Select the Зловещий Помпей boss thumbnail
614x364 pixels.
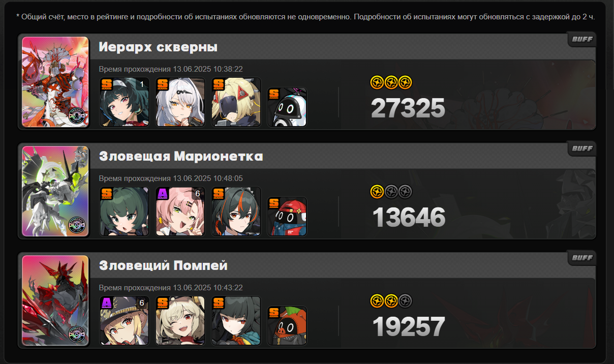[x=55, y=300]
